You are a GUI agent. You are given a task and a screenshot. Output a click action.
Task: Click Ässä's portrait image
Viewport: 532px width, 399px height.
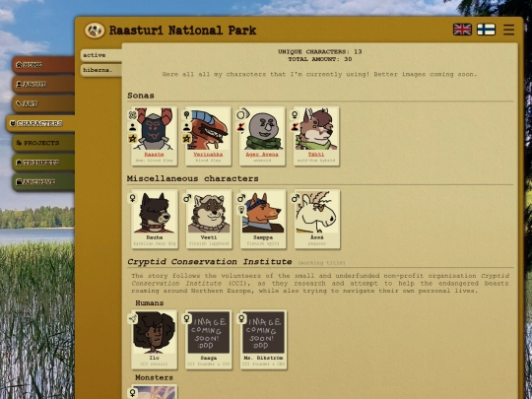(x=317, y=213)
